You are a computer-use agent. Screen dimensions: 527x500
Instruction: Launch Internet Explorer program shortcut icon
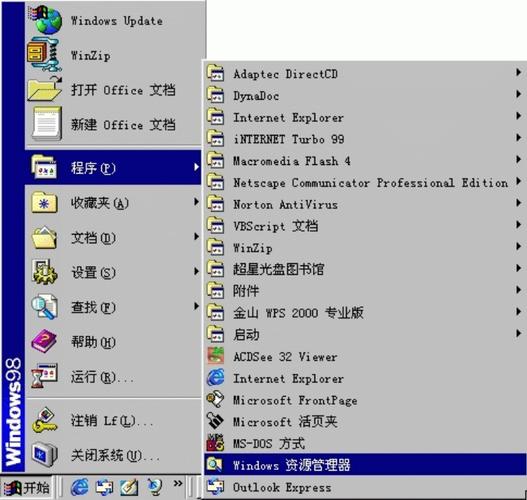click(x=215, y=378)
